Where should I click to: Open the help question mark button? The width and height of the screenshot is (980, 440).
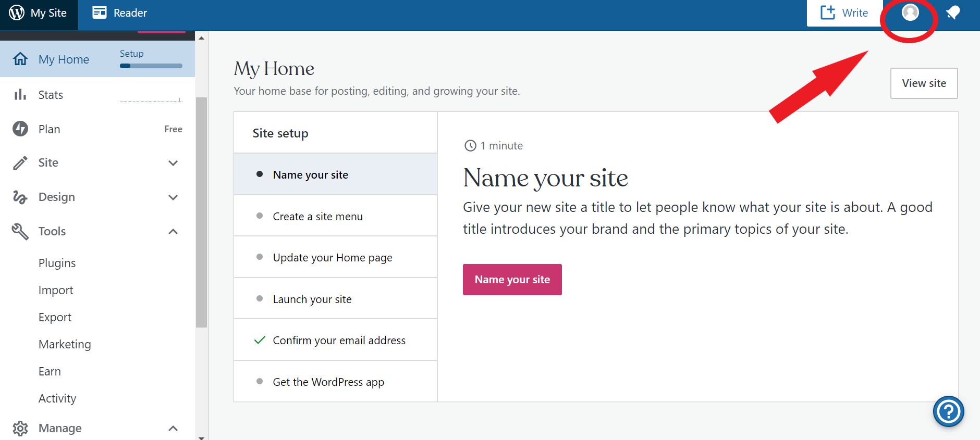point(948,411)
